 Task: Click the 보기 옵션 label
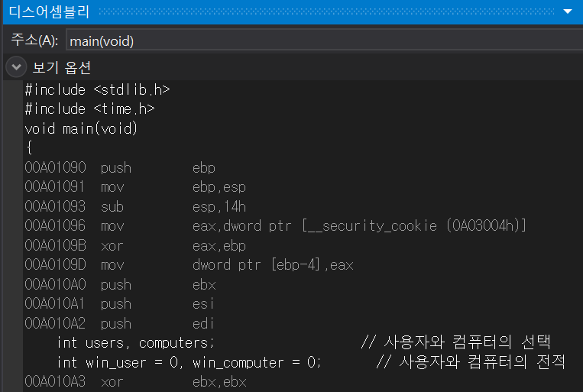coord(62,67)
